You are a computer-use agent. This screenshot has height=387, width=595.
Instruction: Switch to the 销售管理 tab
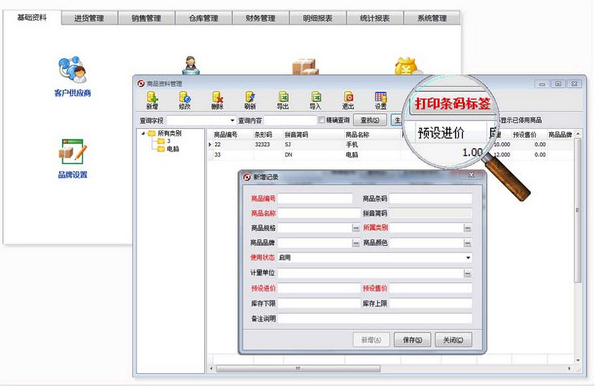(146, 18)
